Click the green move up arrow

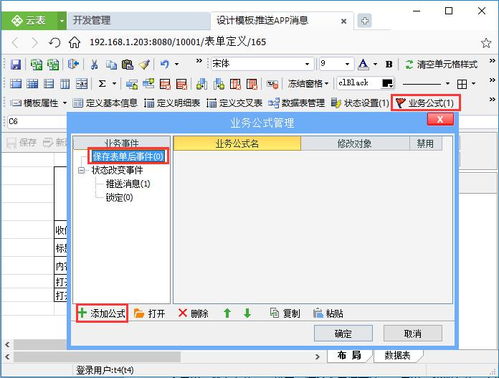pyautogui.click(x=227, y=313)
